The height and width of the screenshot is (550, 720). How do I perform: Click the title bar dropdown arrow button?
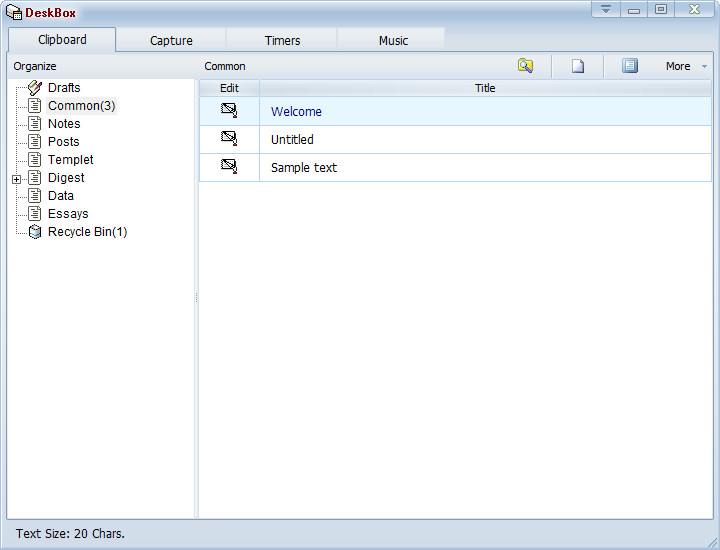(x=606, y=9)
